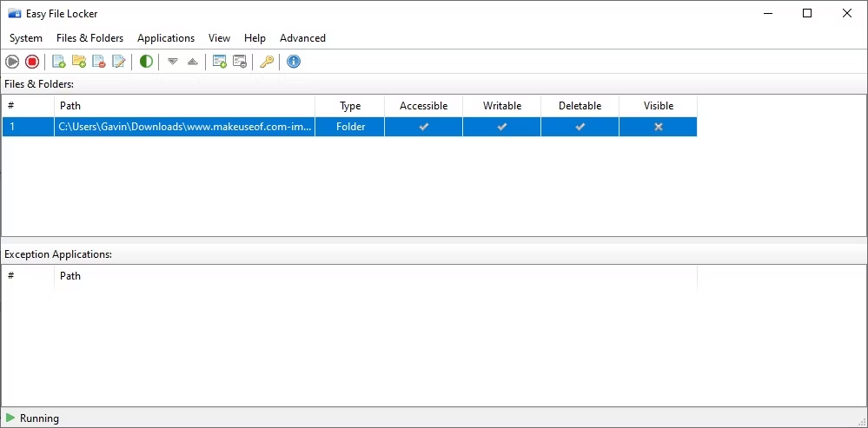The height and width of the screenshot is (428, 868).
Task: Open the Applications menu
Action: (x=166, y=38)
